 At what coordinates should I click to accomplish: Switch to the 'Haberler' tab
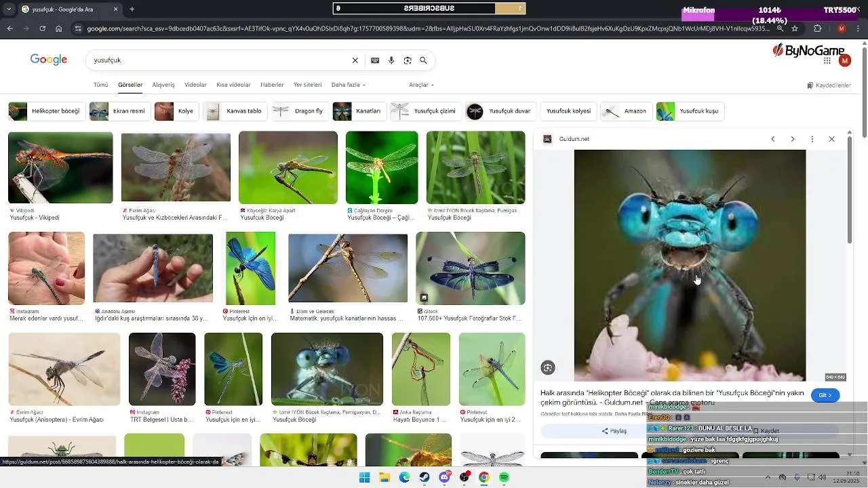point(272,85)
